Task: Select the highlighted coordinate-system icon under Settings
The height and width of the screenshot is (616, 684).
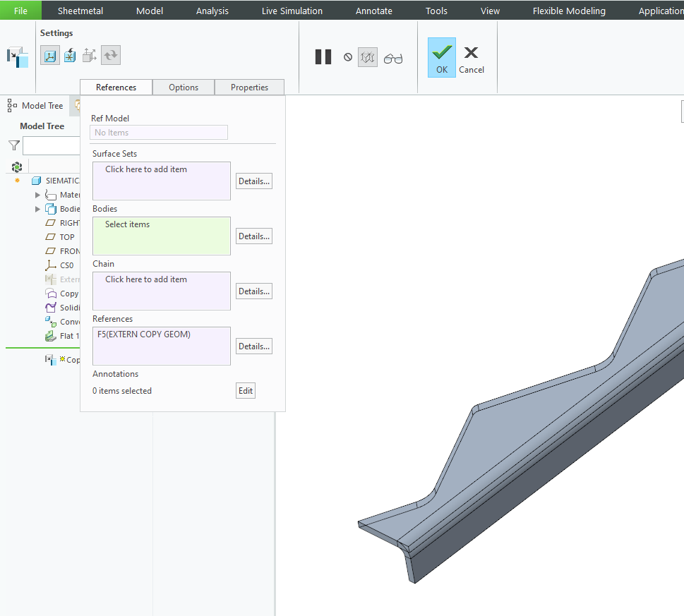Action: pyautogui.click(x=49, y=54)
